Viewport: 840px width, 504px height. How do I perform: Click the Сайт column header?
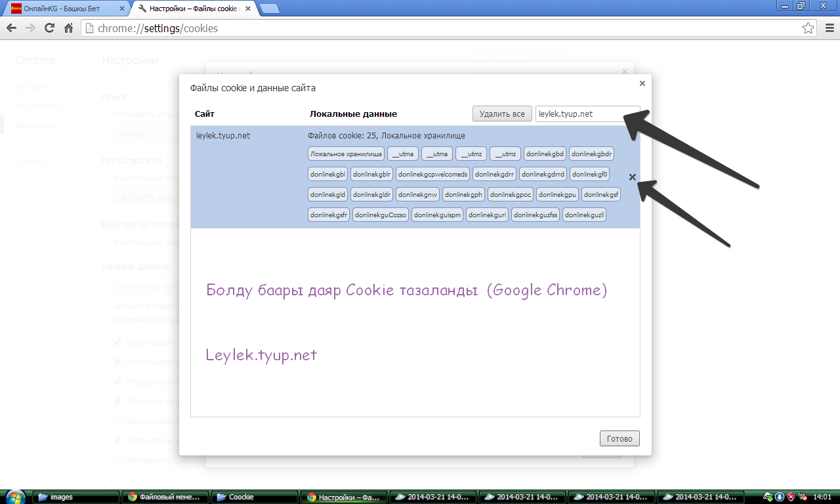(204, 114)
